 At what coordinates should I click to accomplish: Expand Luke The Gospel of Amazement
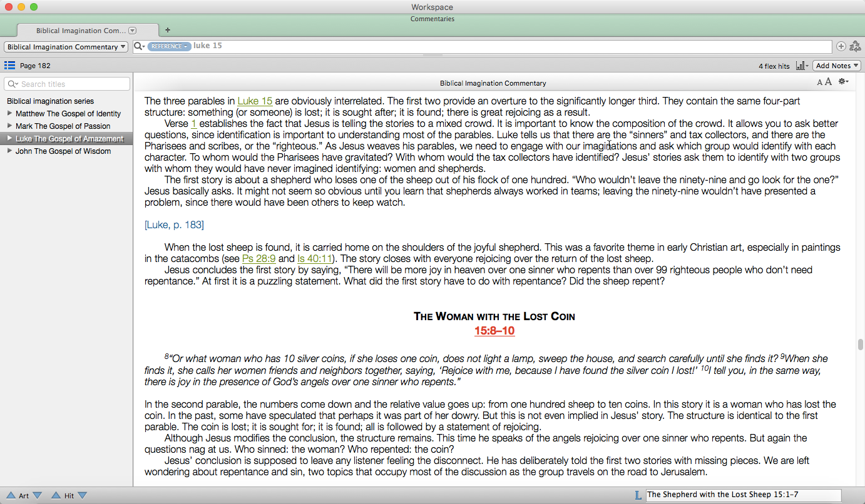[9, 139]
